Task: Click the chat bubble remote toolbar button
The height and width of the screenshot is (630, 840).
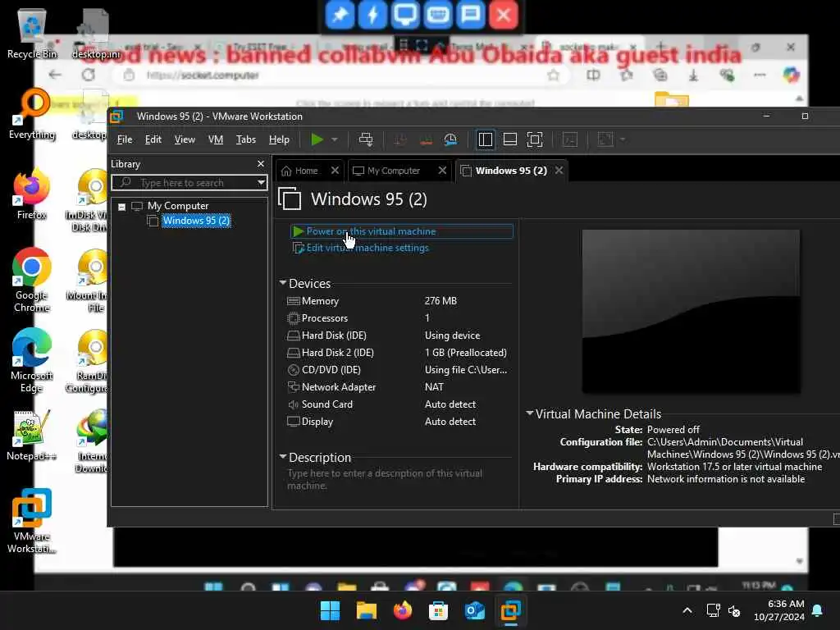Action: (x=470, y=15)
